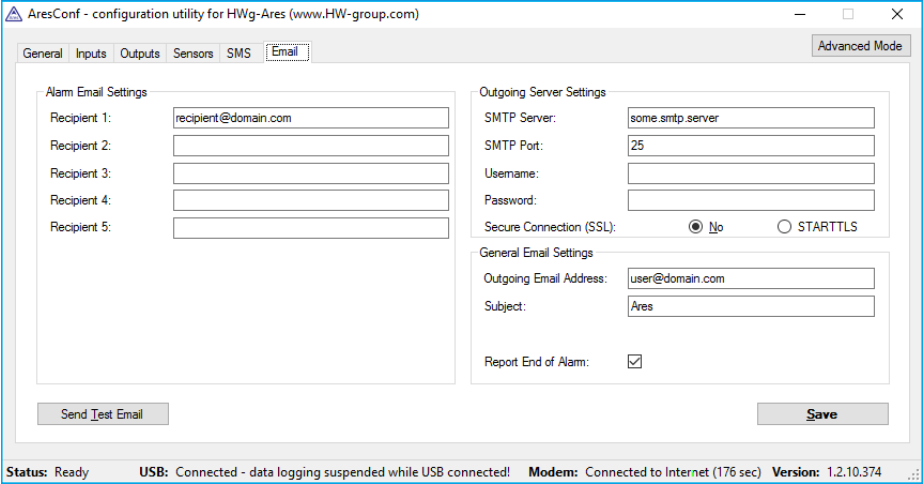923x484 pixels.
Task: Open the Inputs tab
Action: [91, 54]
